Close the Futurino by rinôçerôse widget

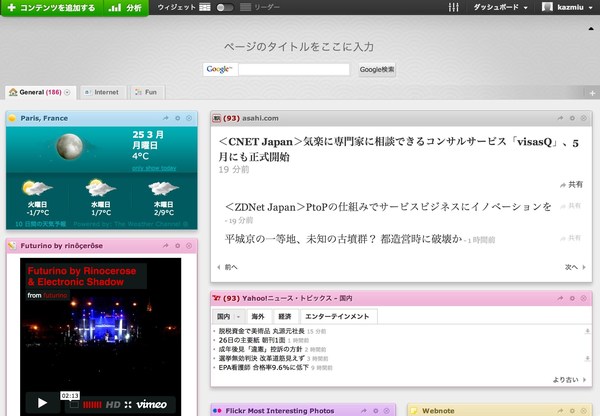(189, 245)
